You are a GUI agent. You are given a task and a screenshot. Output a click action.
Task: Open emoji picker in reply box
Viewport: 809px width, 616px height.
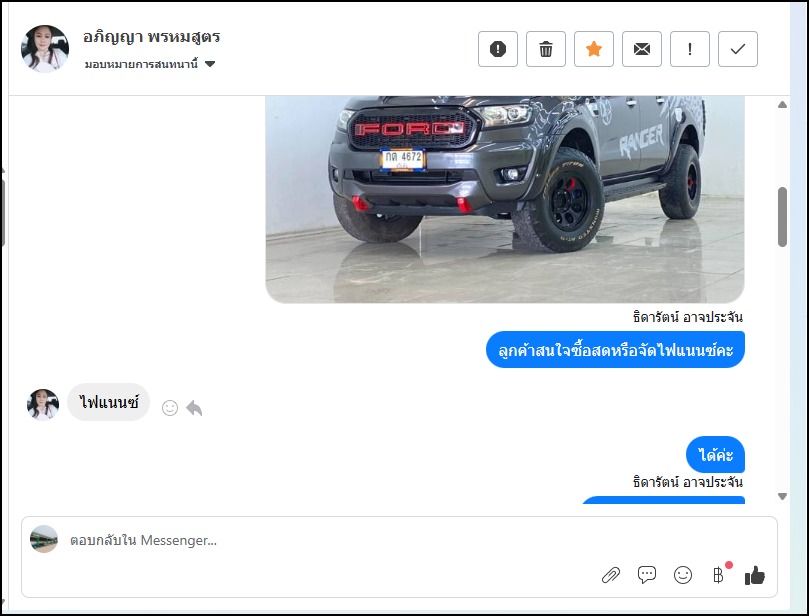[x=683, y=575]
